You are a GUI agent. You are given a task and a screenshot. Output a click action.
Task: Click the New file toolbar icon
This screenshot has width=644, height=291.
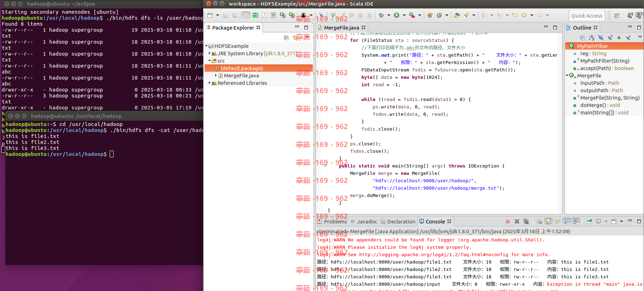click(210, 15)
